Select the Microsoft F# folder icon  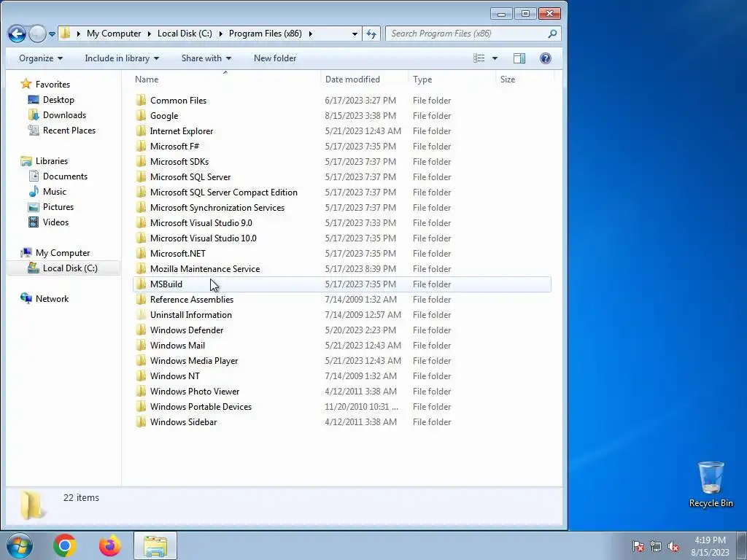click(x=141, y=146)
